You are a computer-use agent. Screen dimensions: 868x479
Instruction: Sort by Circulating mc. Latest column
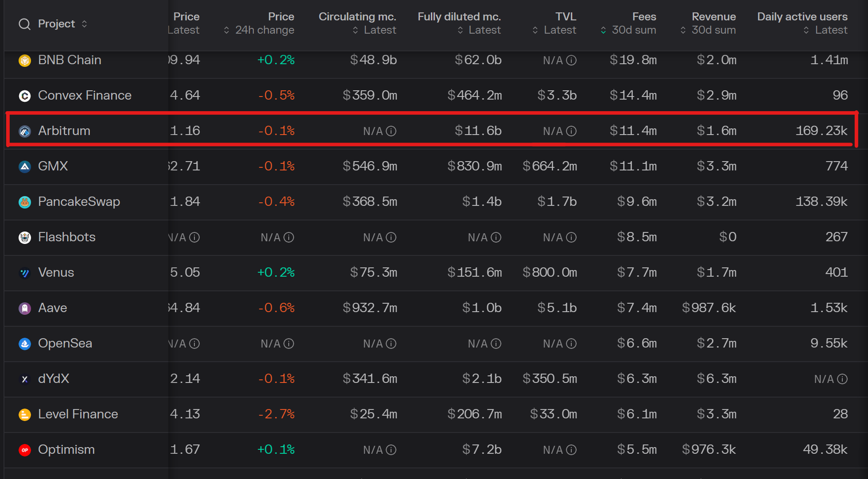(355, 30)
